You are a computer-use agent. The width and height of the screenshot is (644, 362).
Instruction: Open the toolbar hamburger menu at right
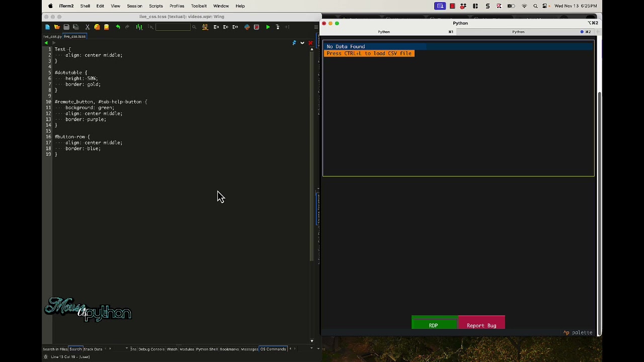coord(316,27)
